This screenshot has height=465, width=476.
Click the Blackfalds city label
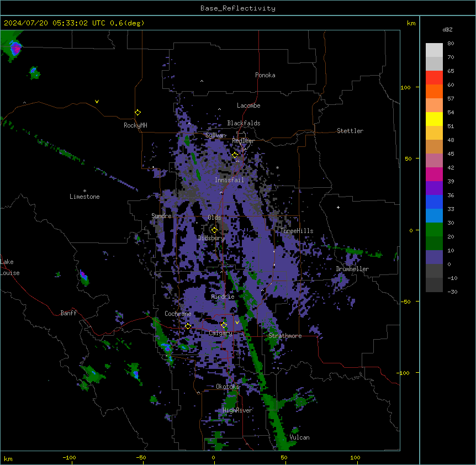(x=244, y=123)
